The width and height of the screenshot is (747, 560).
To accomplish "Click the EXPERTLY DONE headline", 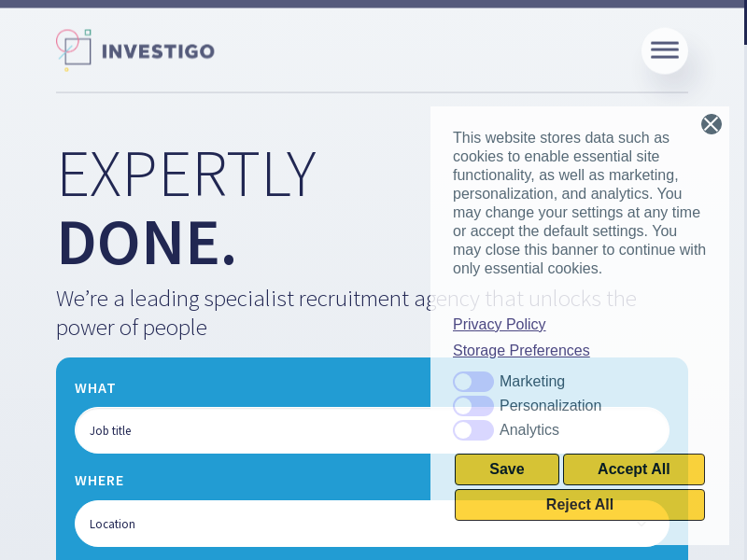I will pos(187,207).
